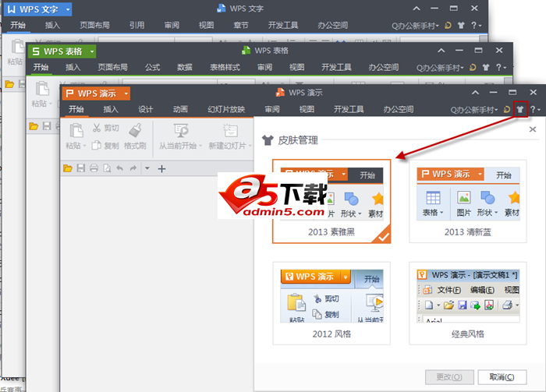Click the help question mark in WPS 文字
This screenshot has width=546, height=392.
pos(474,26)
